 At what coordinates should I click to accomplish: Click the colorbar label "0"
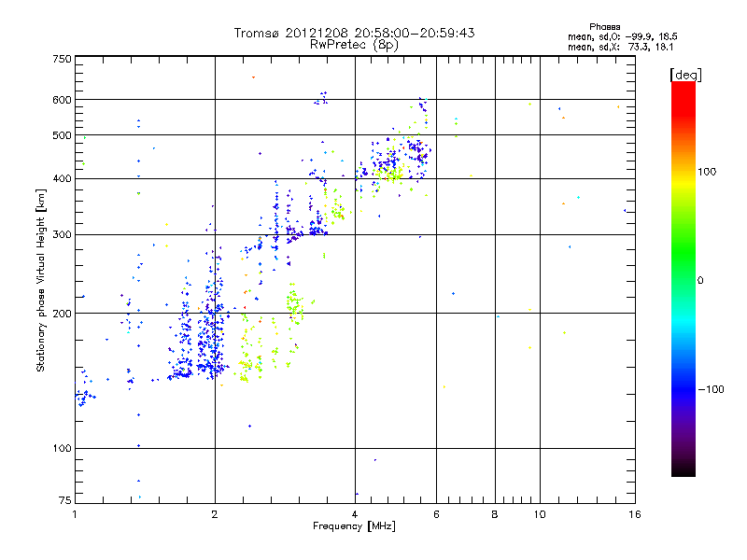coord(700,281)
